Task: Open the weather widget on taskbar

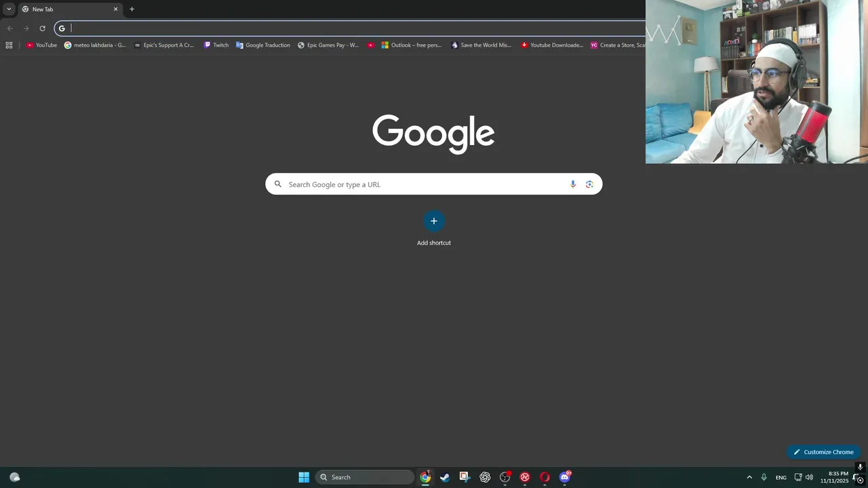Action: click(x=15, y=477)
